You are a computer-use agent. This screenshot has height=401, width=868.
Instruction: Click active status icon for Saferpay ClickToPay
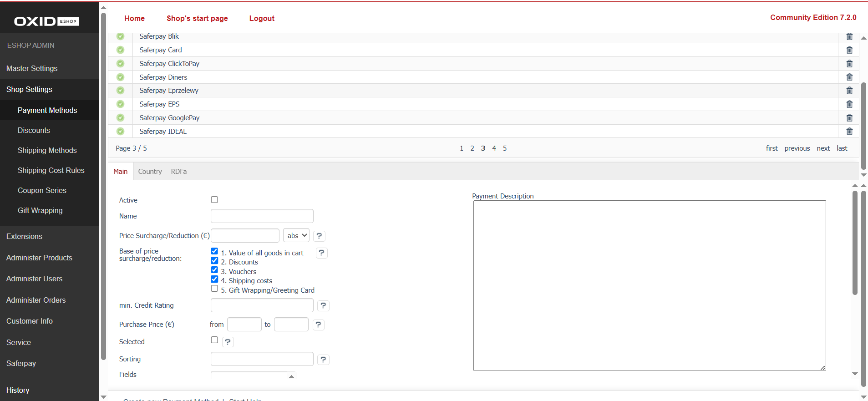(120, 64)
